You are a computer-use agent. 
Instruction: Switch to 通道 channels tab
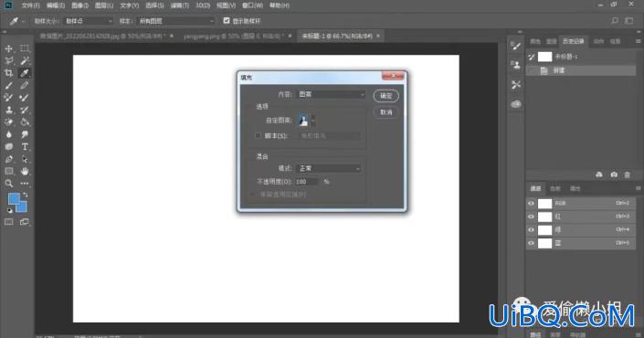pyautogui.click(x=535, y=188)
